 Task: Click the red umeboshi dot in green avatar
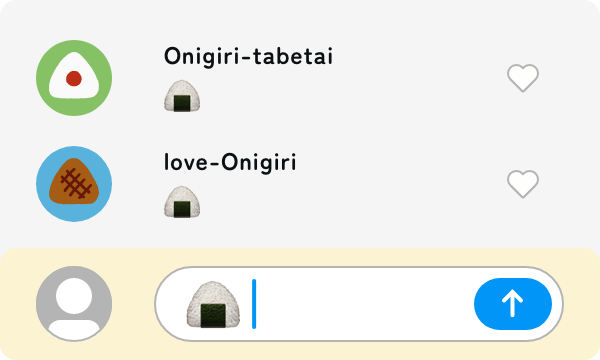tap(74, 78)
